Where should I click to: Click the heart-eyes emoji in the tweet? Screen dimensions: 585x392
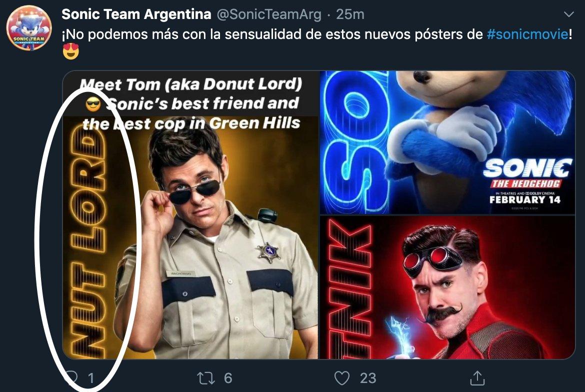pos(71,51)
